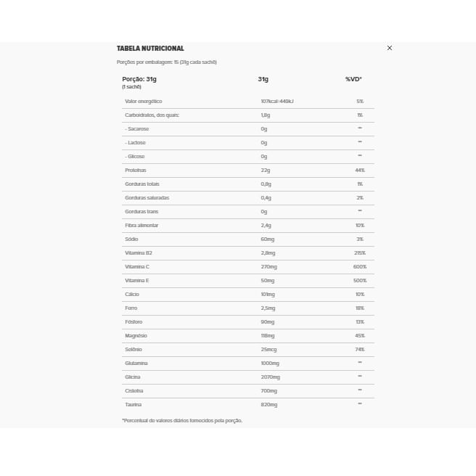The image size is (476, 476).
Task: Select the Vitamina C row
Action: [x=248, y=267]
